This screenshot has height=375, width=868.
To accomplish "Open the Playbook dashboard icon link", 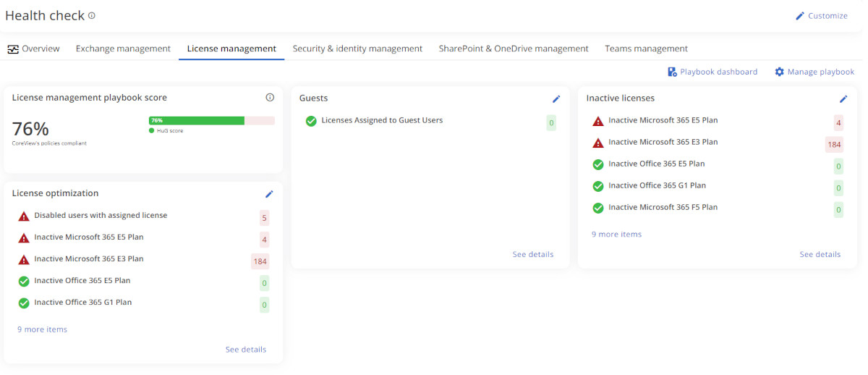I will pyautogui.click(x=672, y=72).
